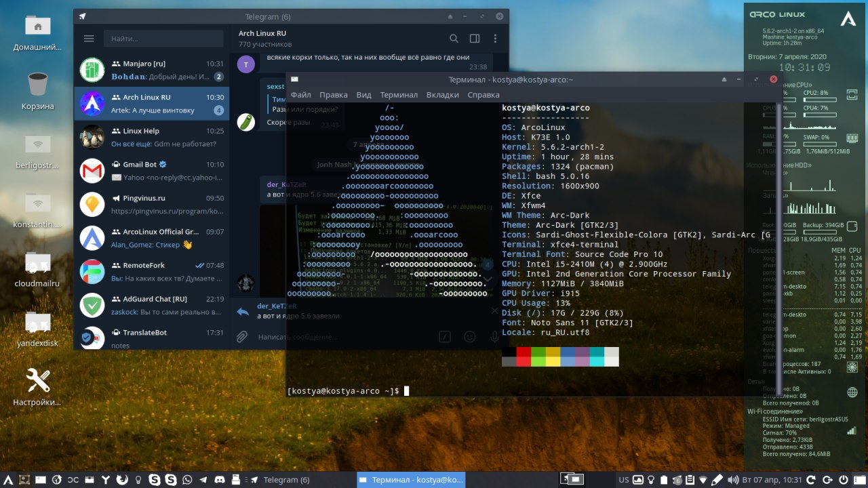Click the paperclip attach file icon
The width and height of the screenshot is (868, 488).
(242, 336)
